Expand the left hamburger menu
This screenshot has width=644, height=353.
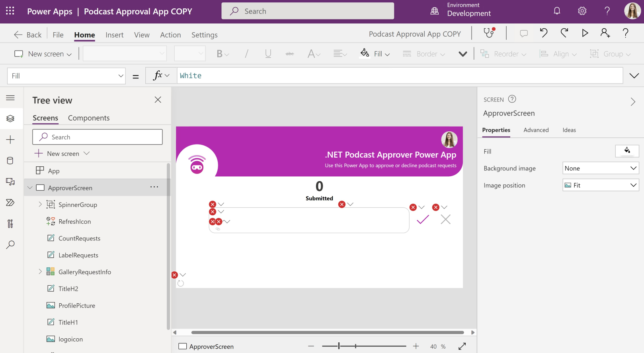(10, 98)
